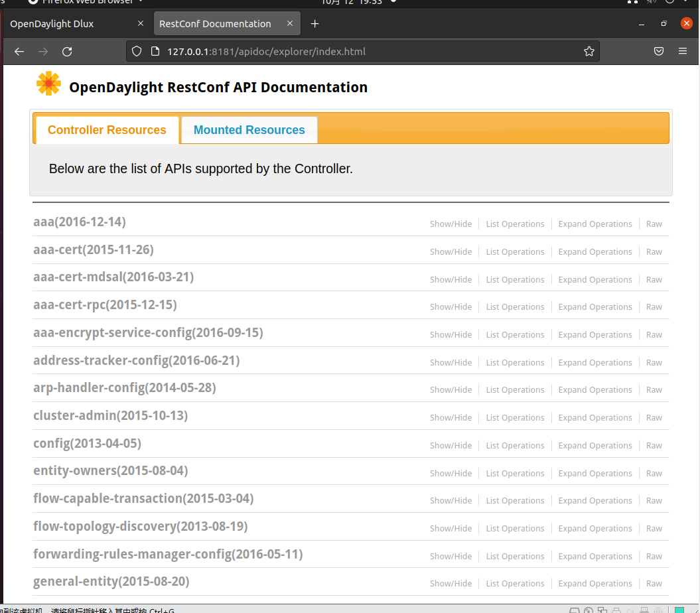Restore the Firefox window size button
The width and height of the screenshot is (700, 613).
[x=664, y=24]
